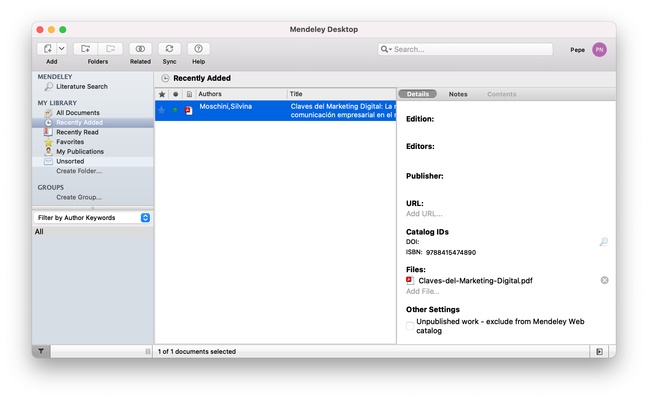Open Claves-del-Marketing-Digital.pdf file link

point(475,281)
